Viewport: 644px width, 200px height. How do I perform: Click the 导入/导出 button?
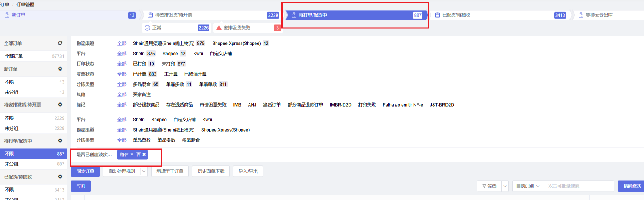(x=248, y=172)
